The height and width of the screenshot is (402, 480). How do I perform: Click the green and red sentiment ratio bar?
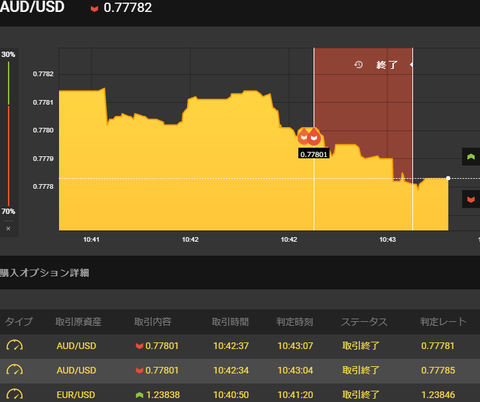click(9, 133)
